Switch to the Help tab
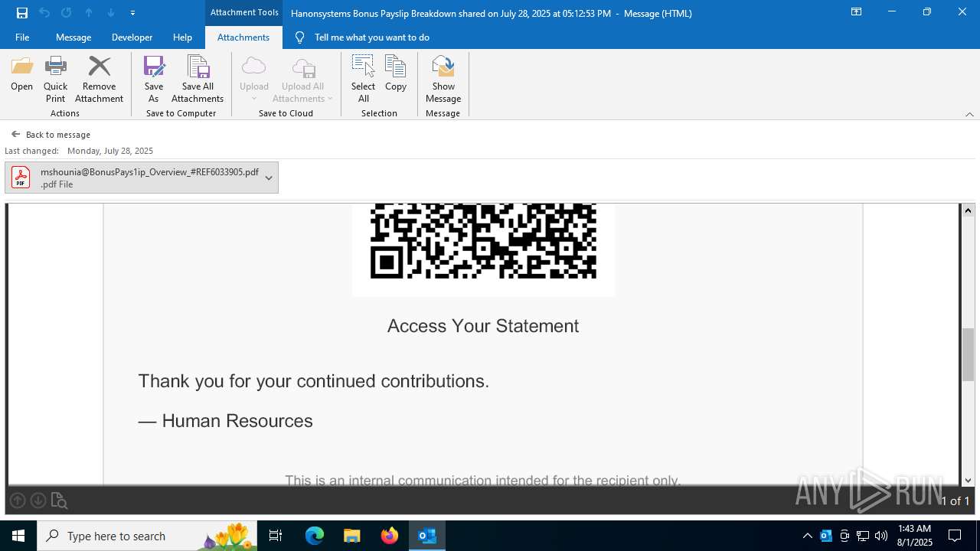This screenshot has height=551, width=980. [182, 37]
